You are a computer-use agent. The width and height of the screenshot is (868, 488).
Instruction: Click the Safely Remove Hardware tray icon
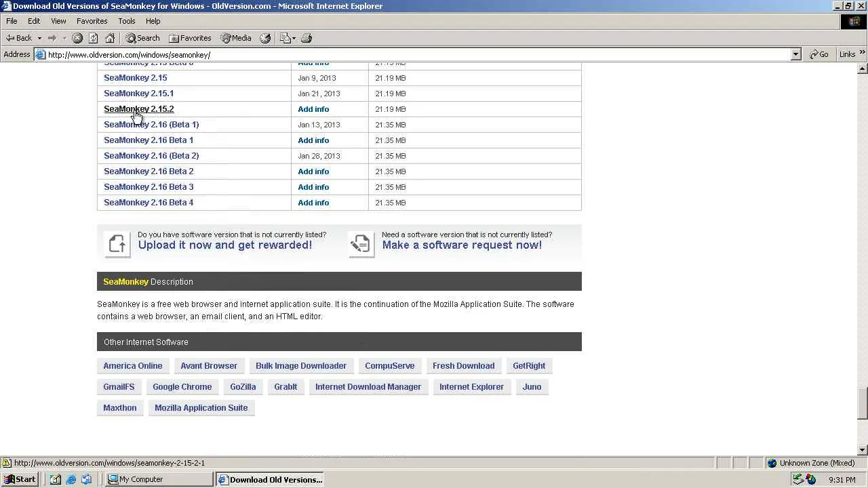(x=798, y=480)
